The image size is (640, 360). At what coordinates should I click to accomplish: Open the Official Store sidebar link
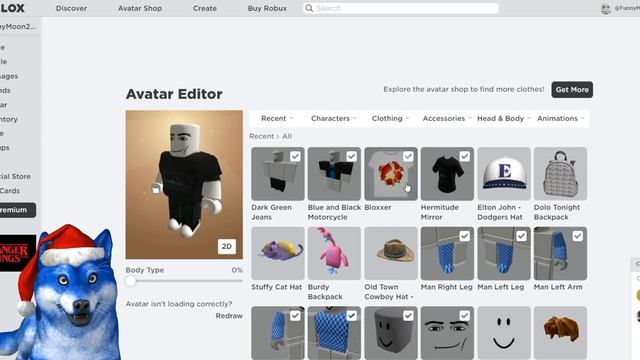coord(16,176)
